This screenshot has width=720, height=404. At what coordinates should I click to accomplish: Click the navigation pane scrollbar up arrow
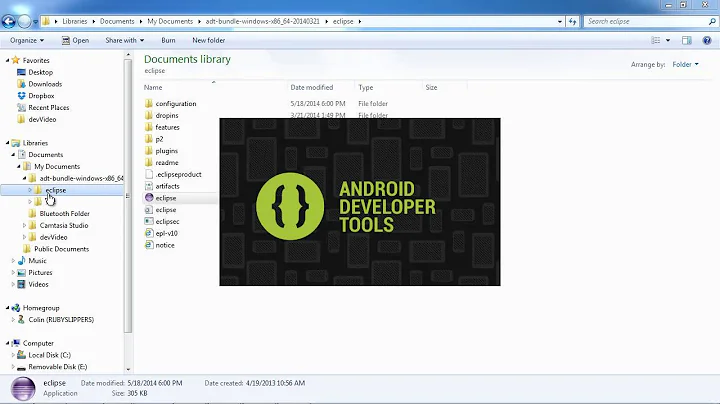coord(128,55)
